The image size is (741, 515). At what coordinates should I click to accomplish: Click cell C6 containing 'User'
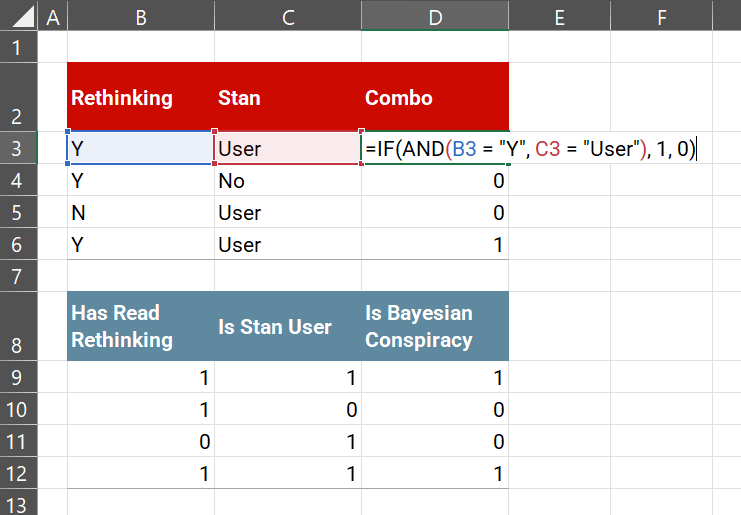click(x=288, y=244)
